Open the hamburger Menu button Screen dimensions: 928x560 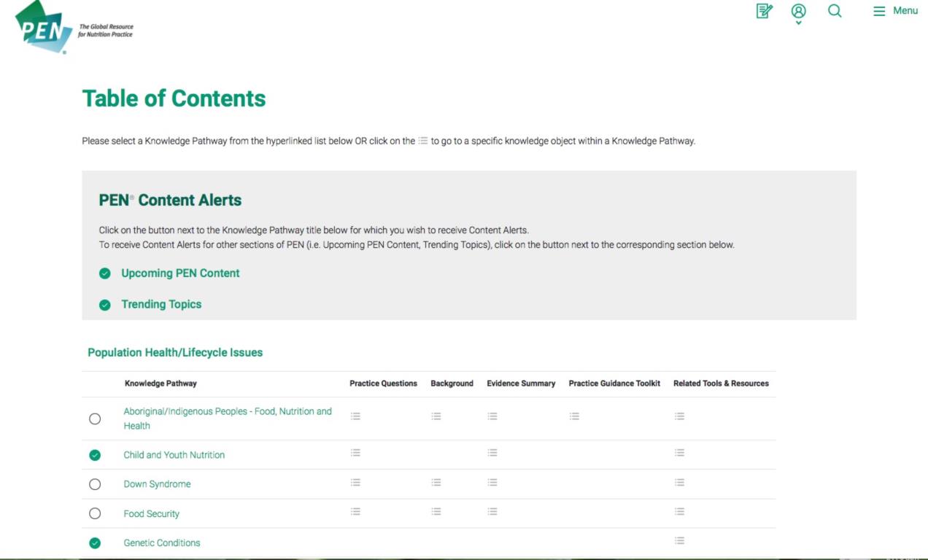pyautogui.click(x=895, y=11)
